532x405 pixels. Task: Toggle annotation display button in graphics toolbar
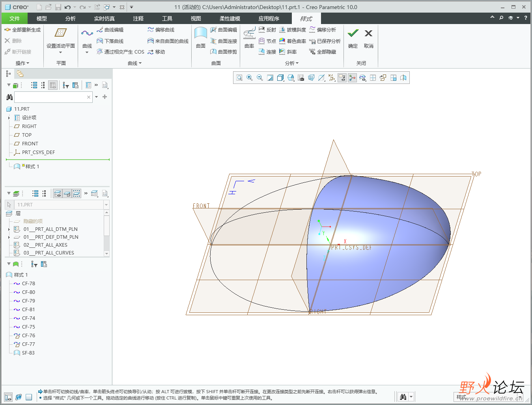coord(342,78)
